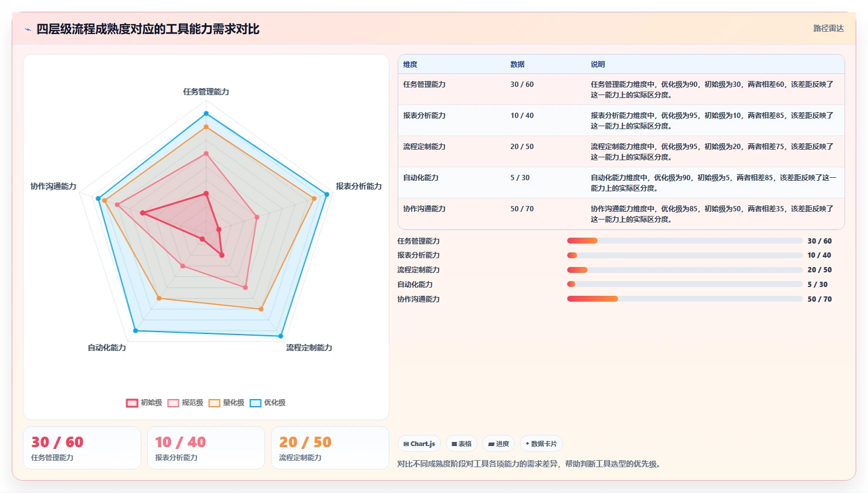
Task: Open the 30 / 60 任务管理能力 data card
Action: click(x=82, y=448)
